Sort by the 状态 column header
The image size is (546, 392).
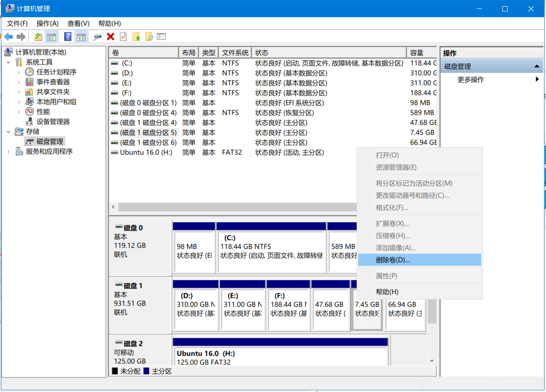point(329,53)
